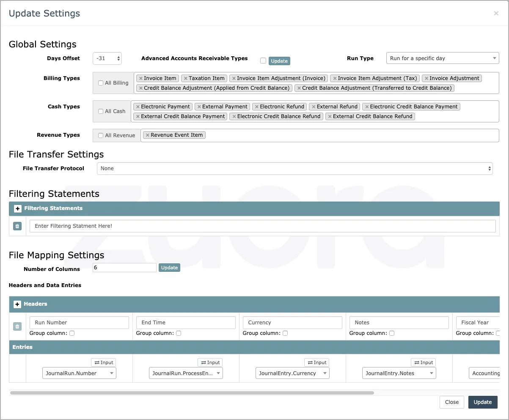This screenshot has height=420, width=509.
Task: Delete the headers row with trash icon
Action: click(x=17, y=326)
